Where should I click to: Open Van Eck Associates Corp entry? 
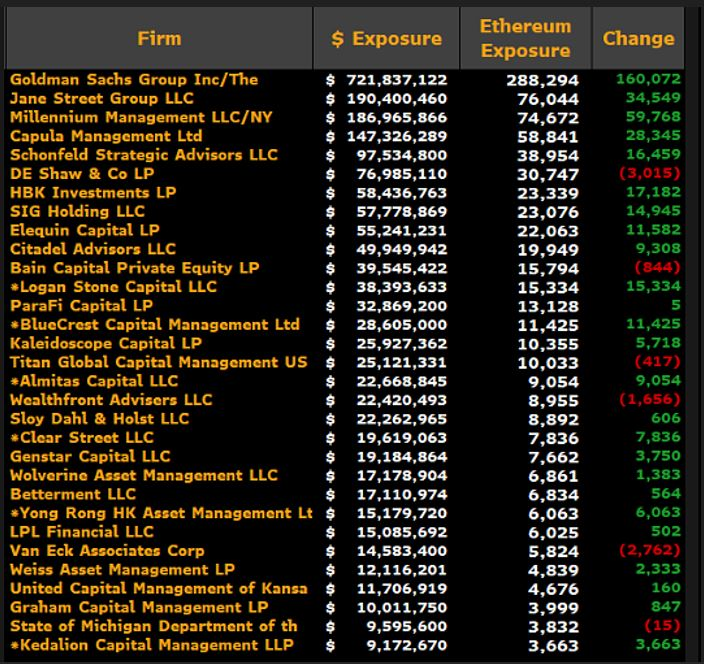tap(107, 550)
